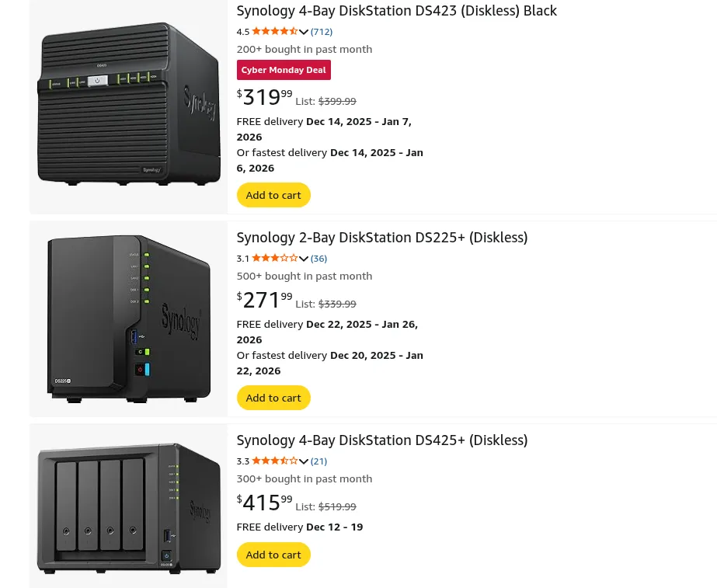View the 21 reviews for DS425+

pyautogui.click(x=318, y=461)
